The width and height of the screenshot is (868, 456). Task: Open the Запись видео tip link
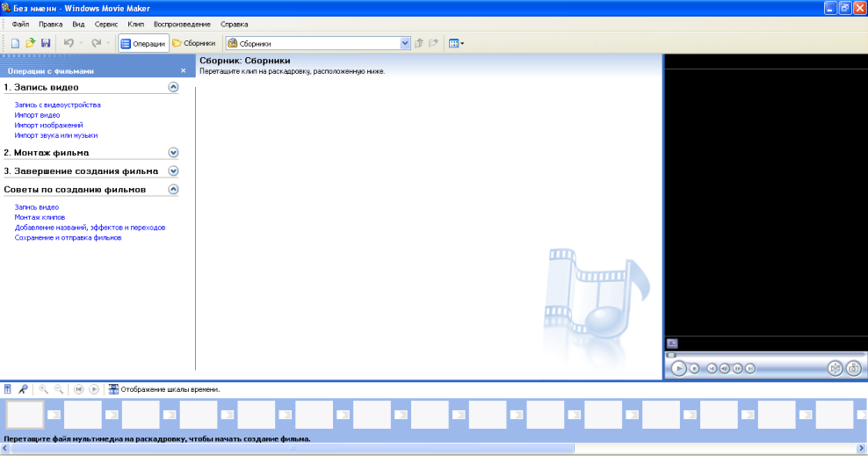(x=37, y=207)
